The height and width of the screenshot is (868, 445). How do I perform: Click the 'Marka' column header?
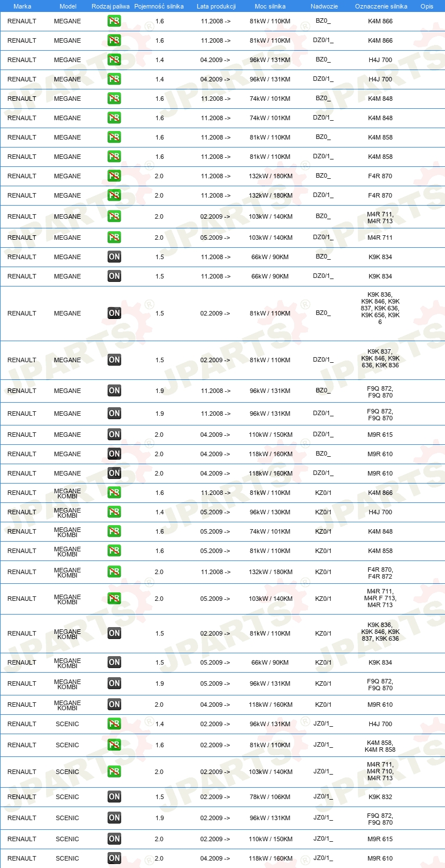[22, 6]
